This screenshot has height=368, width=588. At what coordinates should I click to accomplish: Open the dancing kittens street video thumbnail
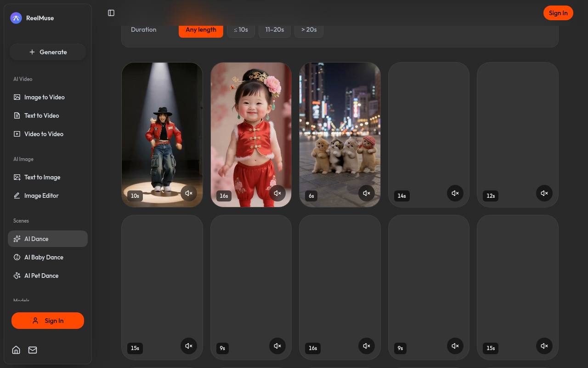(340, 134)
